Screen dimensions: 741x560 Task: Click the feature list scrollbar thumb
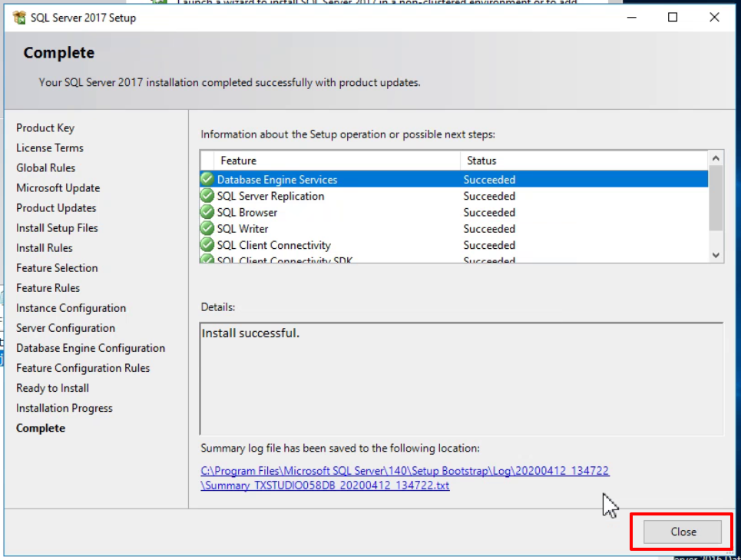click(716, 198)
